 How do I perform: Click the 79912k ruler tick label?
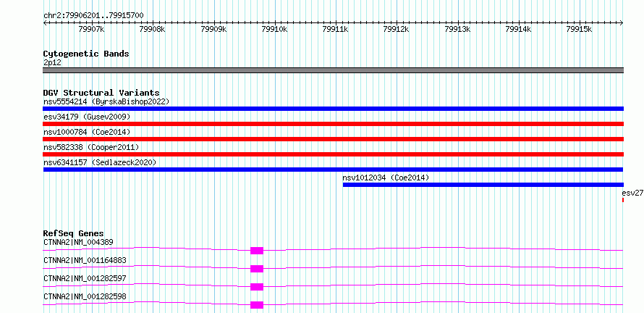click(397, 29)
